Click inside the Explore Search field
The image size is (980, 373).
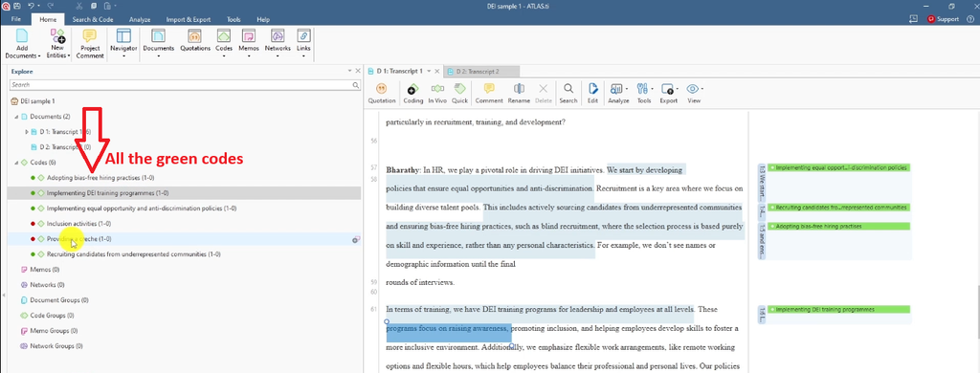click(x=185, y=84)
